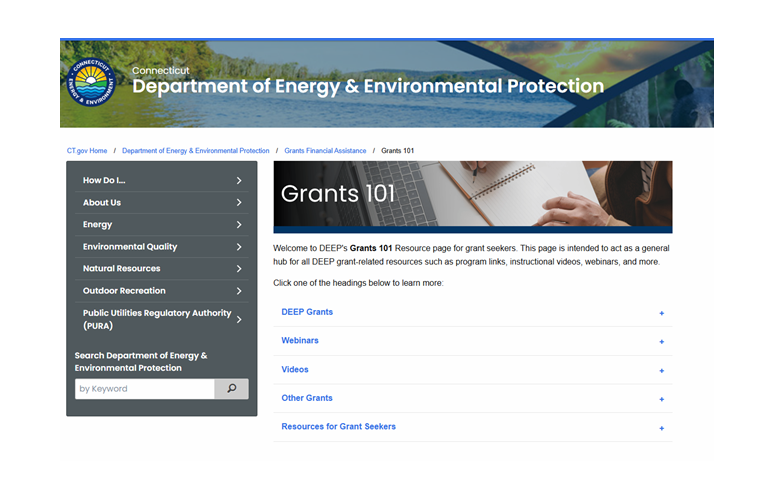Select Environmental Quality in the sidebar
Viewport: 774px width, 500px height.
pos(130,247)
